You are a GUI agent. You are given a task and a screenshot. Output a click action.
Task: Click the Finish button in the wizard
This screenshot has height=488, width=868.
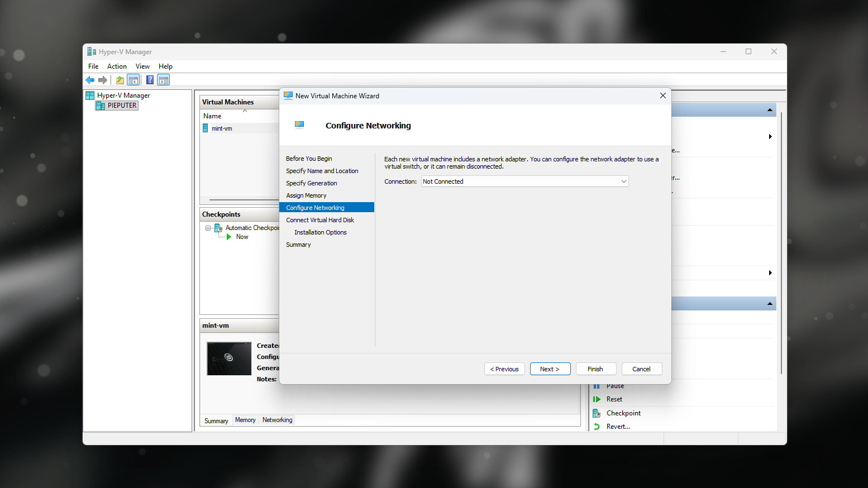[595, 369]
